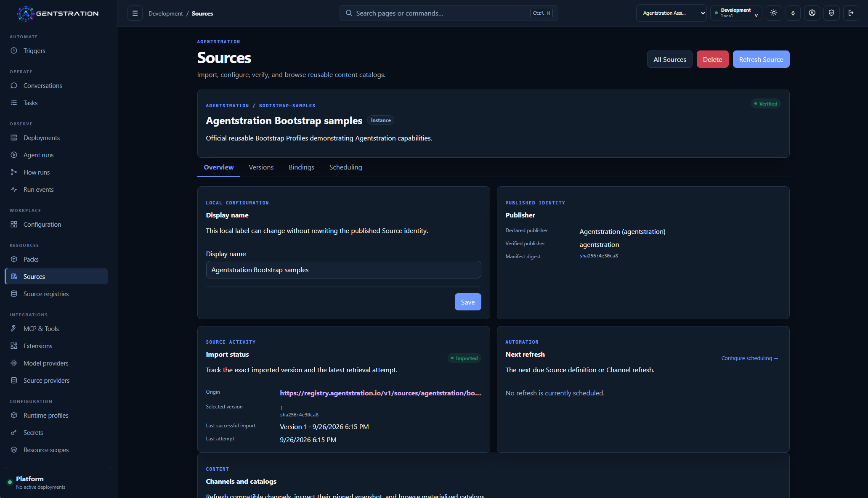Click Extensions puzzle icon
This screenshot has width=868, height=498.
click(14, 346)
